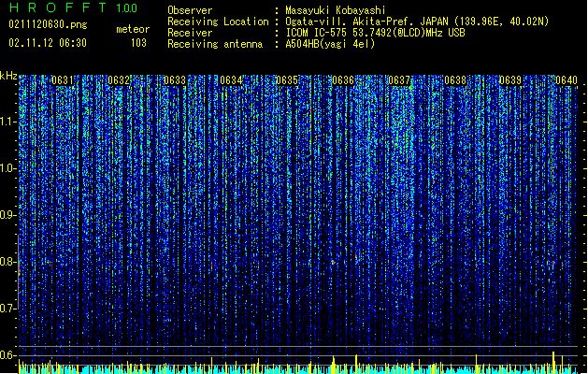This screenshot has height=374, width=588.
Task: Click the 0633 time marker
Action: click(x=175, y=80)
